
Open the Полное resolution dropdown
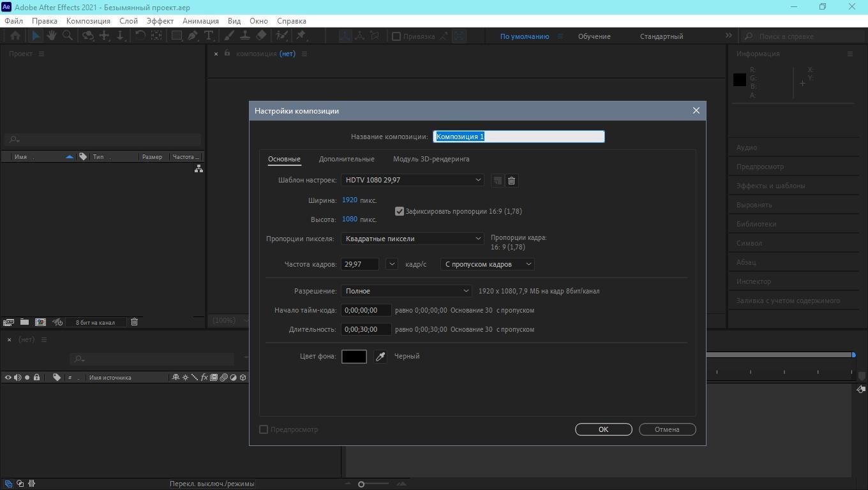point(406,291)
